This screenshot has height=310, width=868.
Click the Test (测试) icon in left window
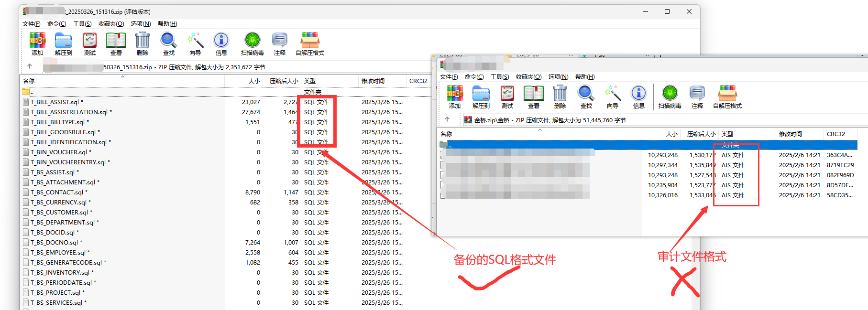pyautogui.click(x=90, y=43)
